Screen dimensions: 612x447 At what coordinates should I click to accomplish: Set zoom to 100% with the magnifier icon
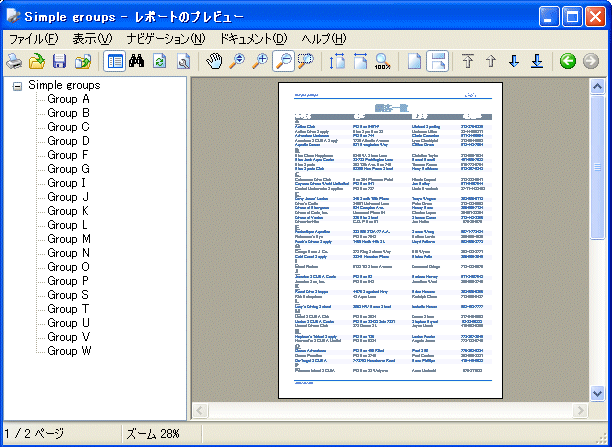[383, 61]
